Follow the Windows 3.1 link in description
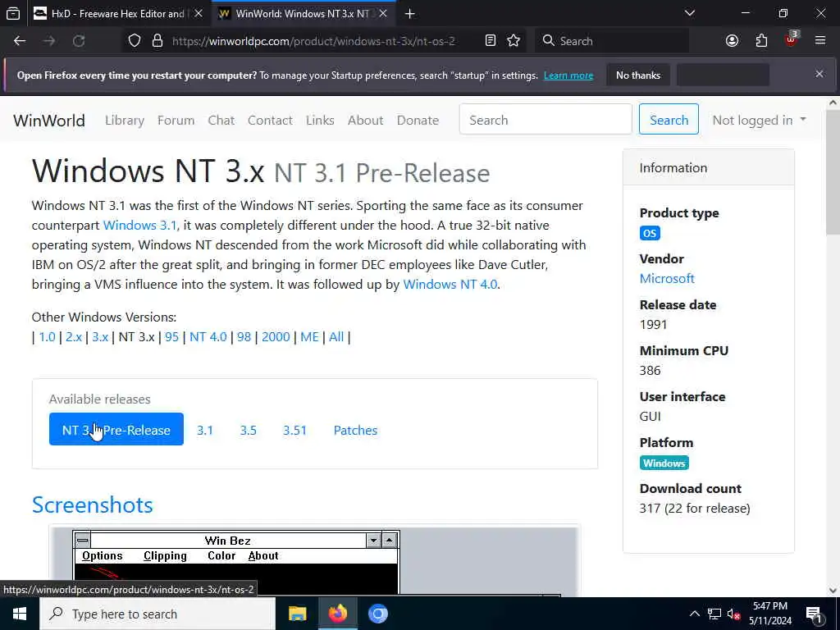Viewport: 840px width, 630px height. click(x=139, y=225)
